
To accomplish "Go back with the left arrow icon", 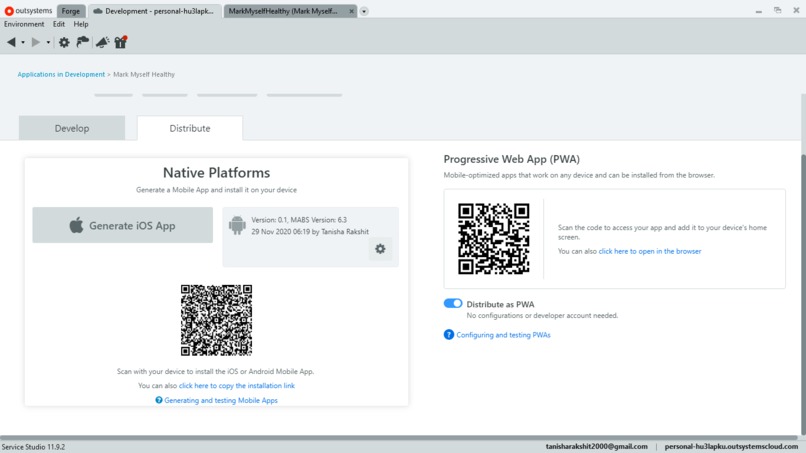I will (11, 42).
